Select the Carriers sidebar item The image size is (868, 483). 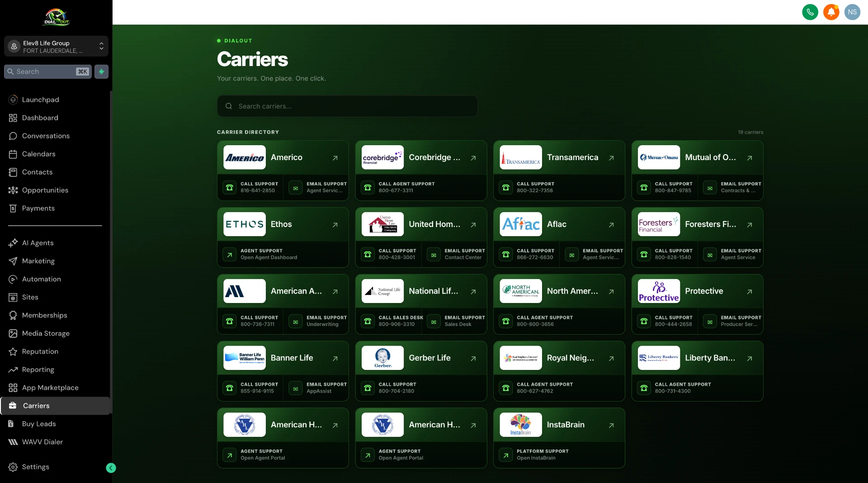tap(55, 406)
